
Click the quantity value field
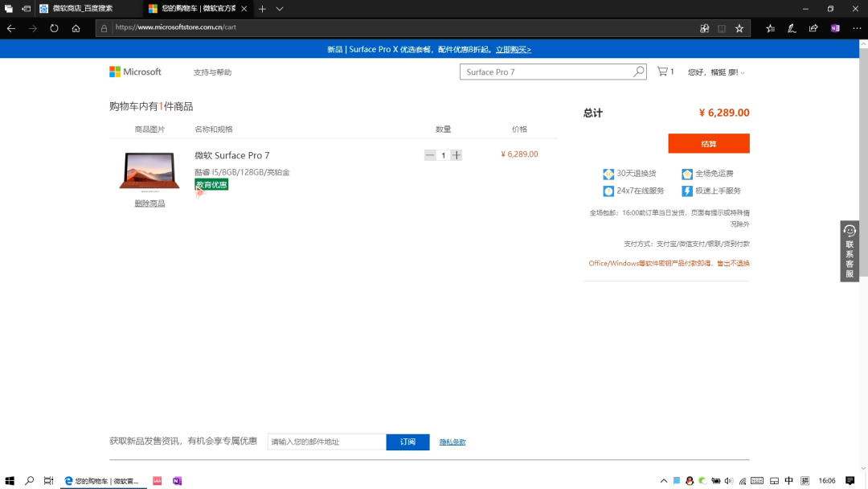[x=443, y=155]
